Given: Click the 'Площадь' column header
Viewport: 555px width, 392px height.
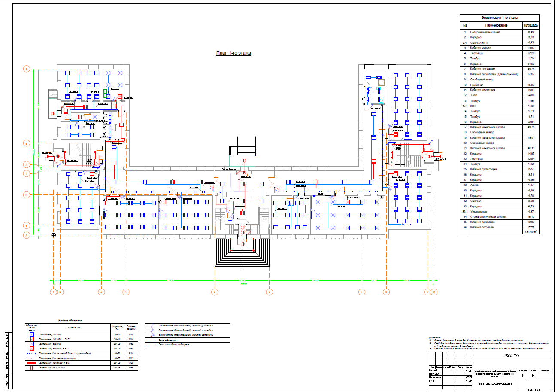Looking at the screenshot, I should (x=531, y=25).
